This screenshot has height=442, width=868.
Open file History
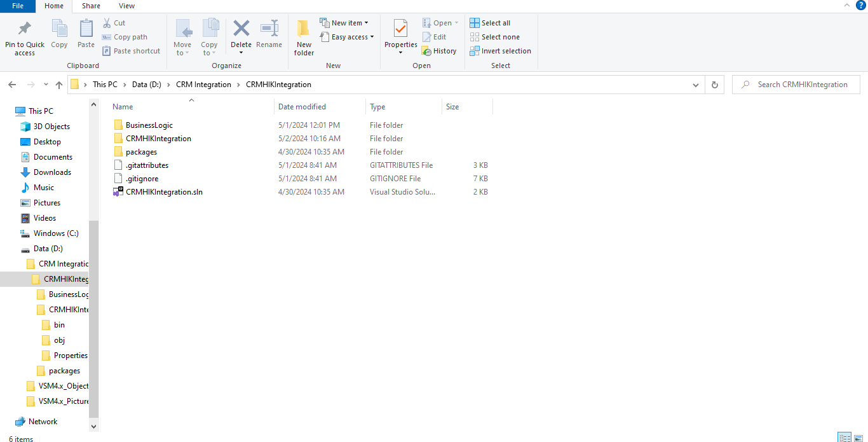click(x=439, y=51)
